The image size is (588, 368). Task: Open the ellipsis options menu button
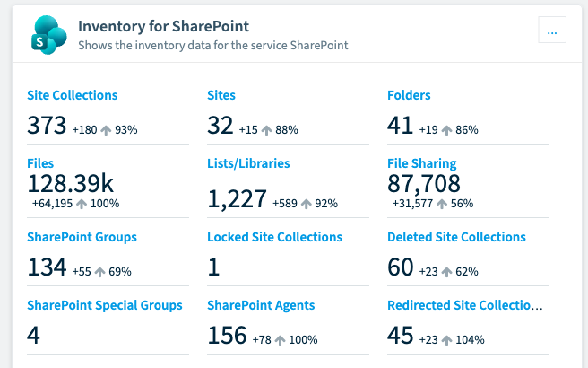point(552,30)
